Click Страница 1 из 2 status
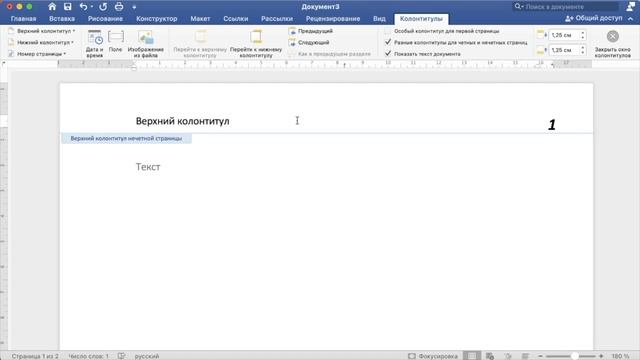This screenshot has width=640, height=360. (x=35, y=356)
